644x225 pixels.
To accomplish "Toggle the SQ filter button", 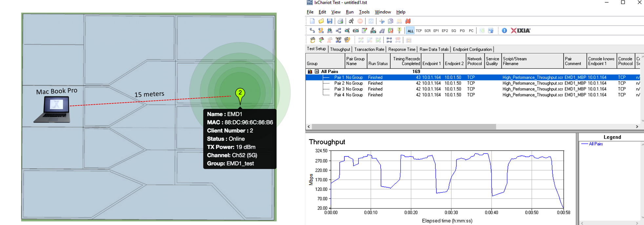I will pyautogui.click(x=453, y=31).
